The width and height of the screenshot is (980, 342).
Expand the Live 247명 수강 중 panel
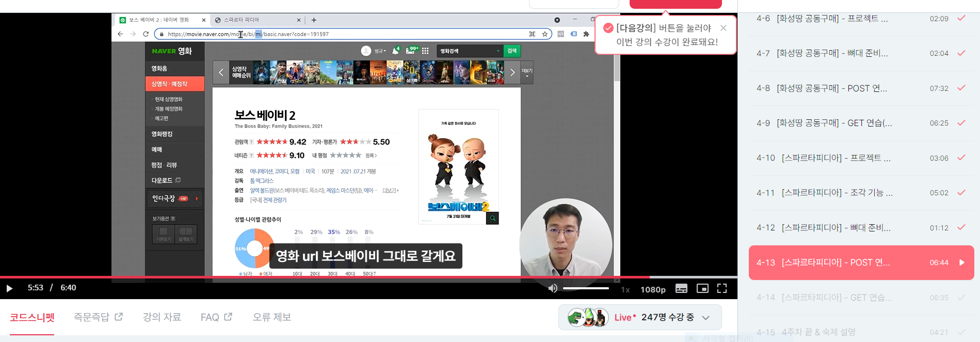coord(640,317)
